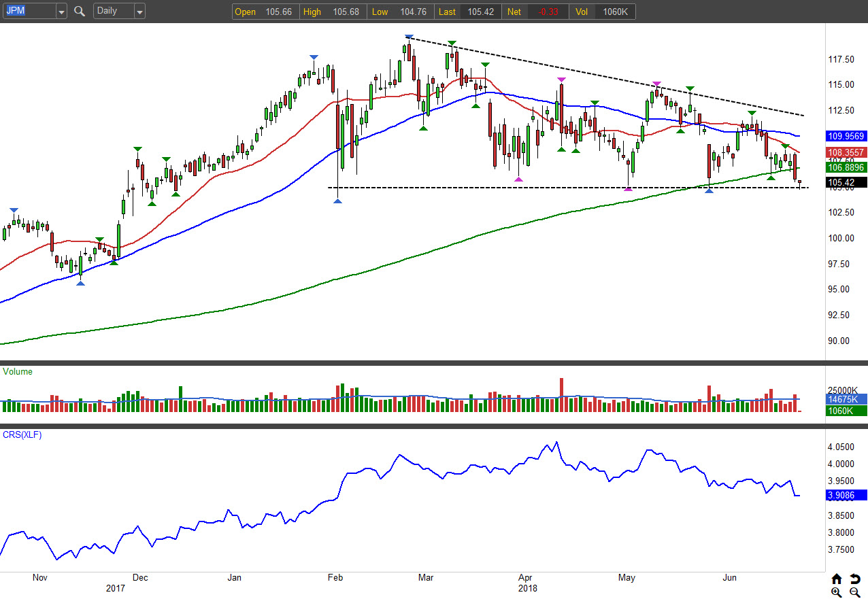Screen dimensions: 868x599
Task: Click the Volume panel label
Action: click(18, 372)
